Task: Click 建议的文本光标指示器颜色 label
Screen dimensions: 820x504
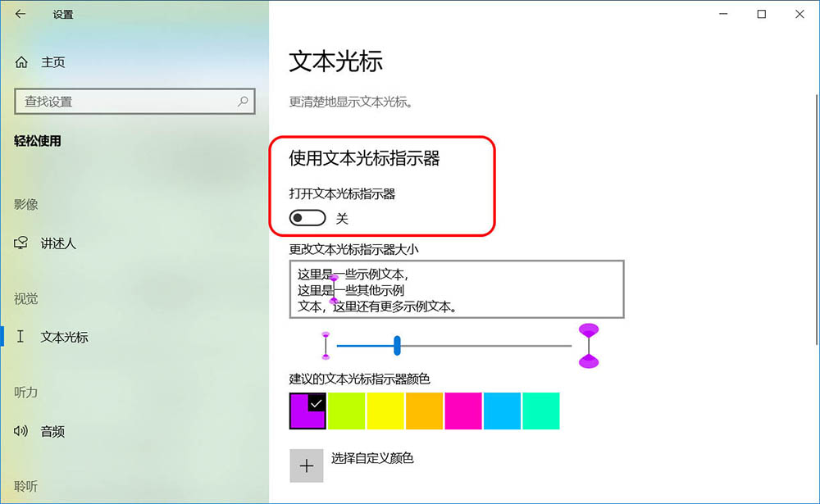Action: (x=360, y=379)
